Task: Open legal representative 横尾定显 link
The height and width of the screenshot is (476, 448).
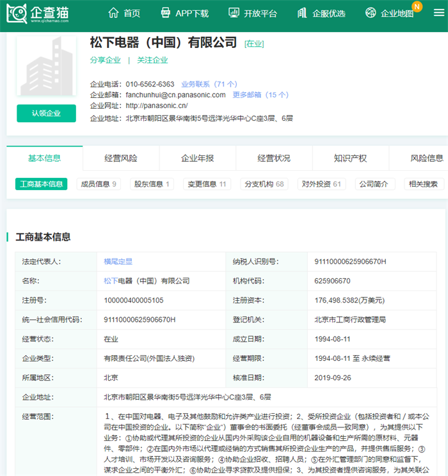Action: coord(118,262)
